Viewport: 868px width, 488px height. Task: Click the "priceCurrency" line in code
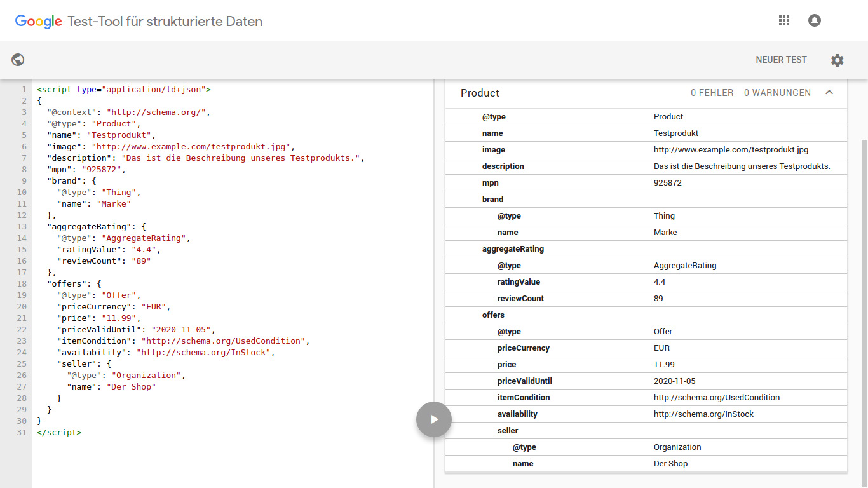pos(114,307)
